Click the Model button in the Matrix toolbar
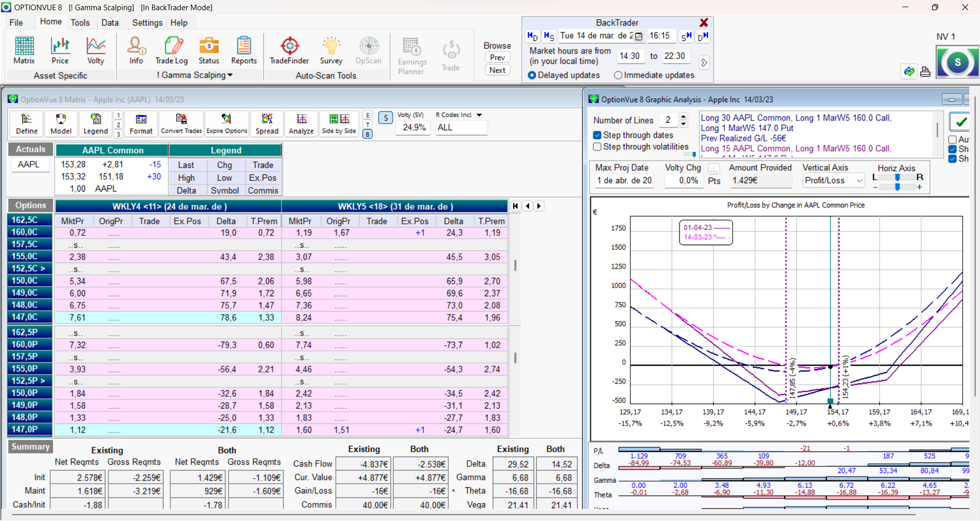This screenshot has width=980, height=521. point(61,124)
